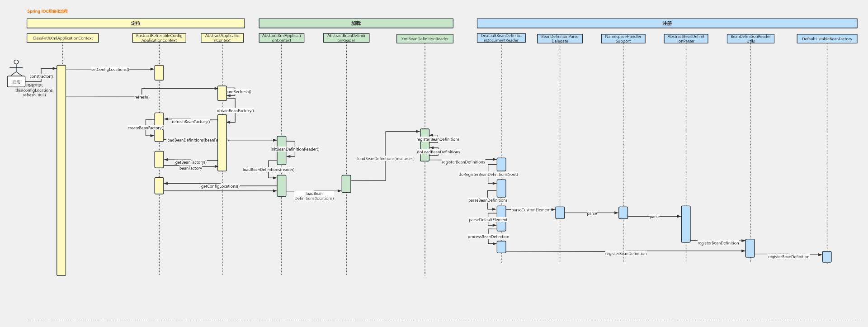Select the AbstractRefreshableConfigApplicationContext header box
Screen dimensions: 868x327
159,38
